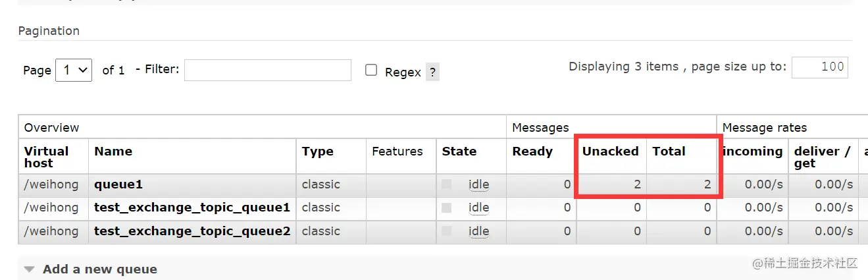This screenshot has height=280, width=868.
Task: Click state indicator square for test_exchange_topic_queue2
Action: (447, 231)
